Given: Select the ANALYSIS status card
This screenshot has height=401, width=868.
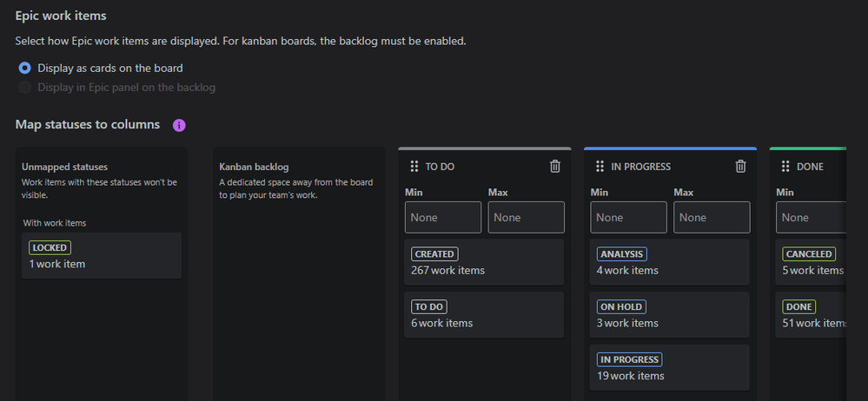Looking at the screenshot, I should coord(669,262).
